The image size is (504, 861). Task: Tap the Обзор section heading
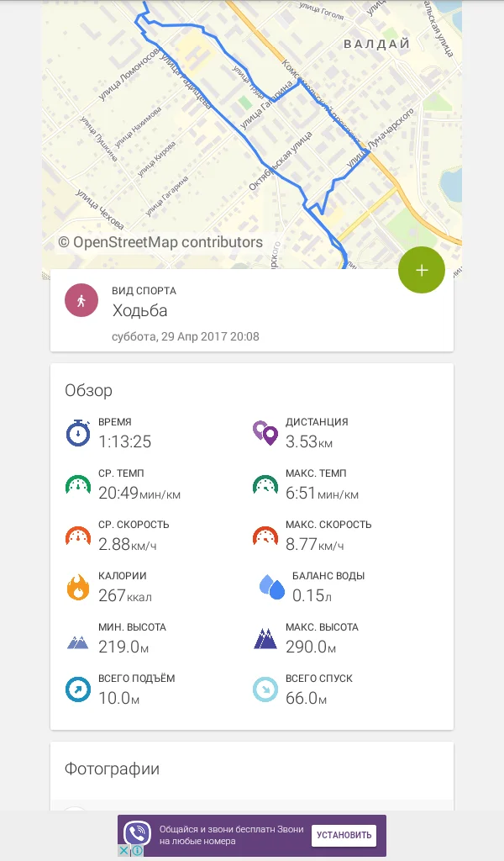point(88,390)
